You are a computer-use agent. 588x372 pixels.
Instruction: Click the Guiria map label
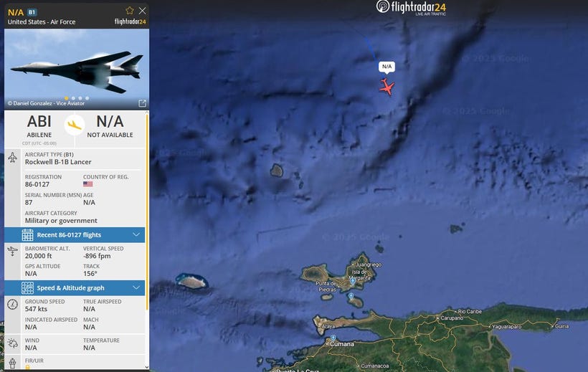(x=561, y=326)
